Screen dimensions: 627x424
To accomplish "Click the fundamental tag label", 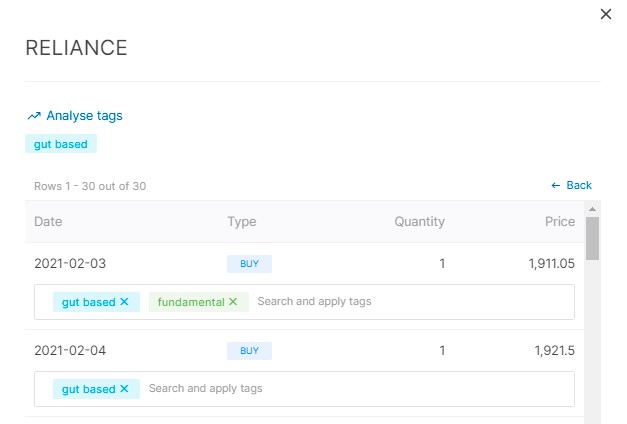I will [x=191, y=302].
